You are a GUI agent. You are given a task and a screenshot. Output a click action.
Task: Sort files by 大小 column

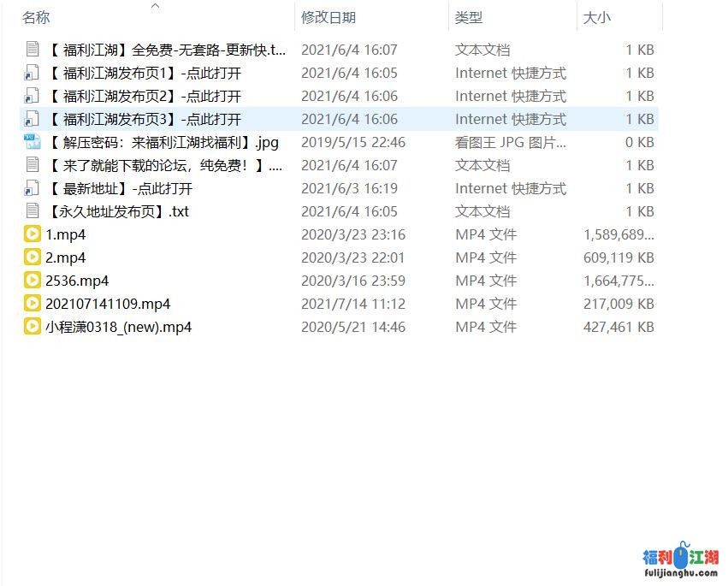(597, 17)
